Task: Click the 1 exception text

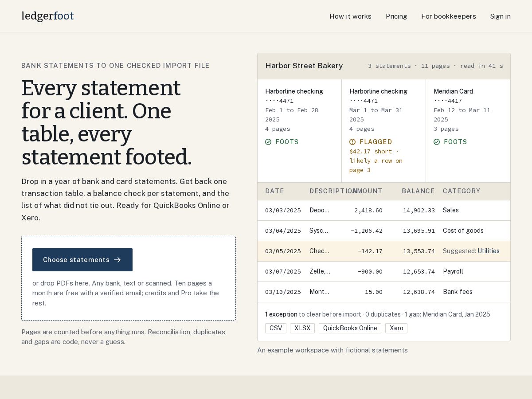Action: click(x=281, y=314)
